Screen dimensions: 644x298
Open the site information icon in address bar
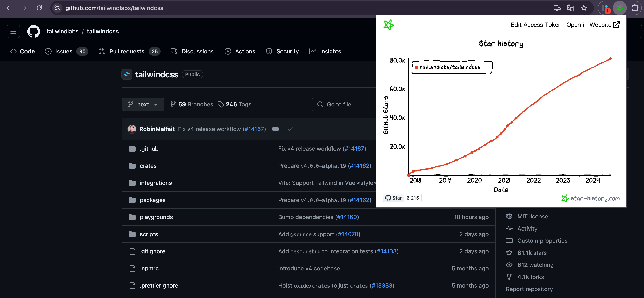(x=57, y=8)
